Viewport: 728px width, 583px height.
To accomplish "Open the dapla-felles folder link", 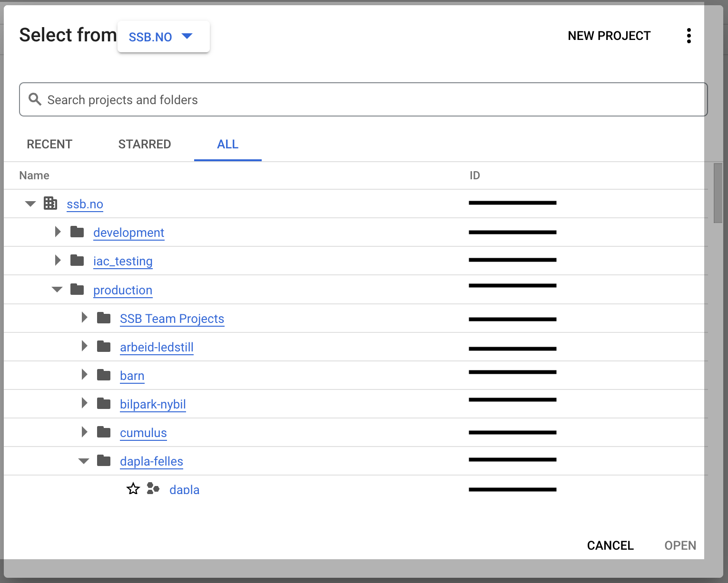I will [151, 461].
